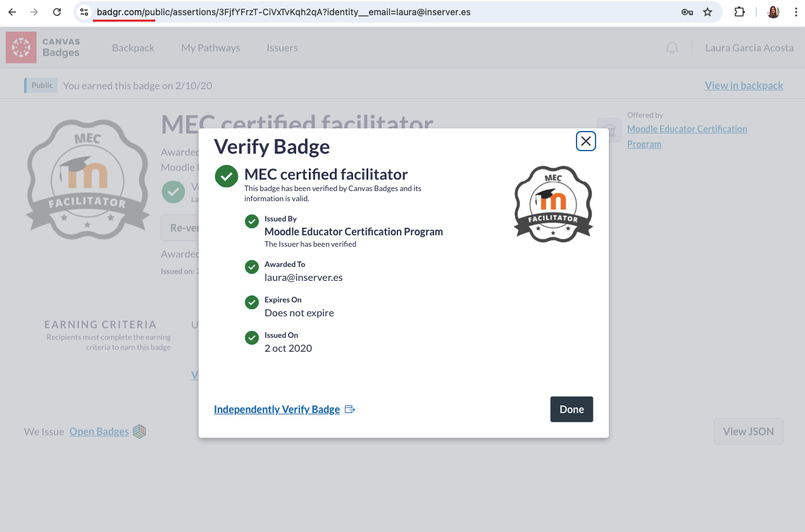The image size is (805, 532).
Task: Click The Issuer has been verified text
Action: 310,244
